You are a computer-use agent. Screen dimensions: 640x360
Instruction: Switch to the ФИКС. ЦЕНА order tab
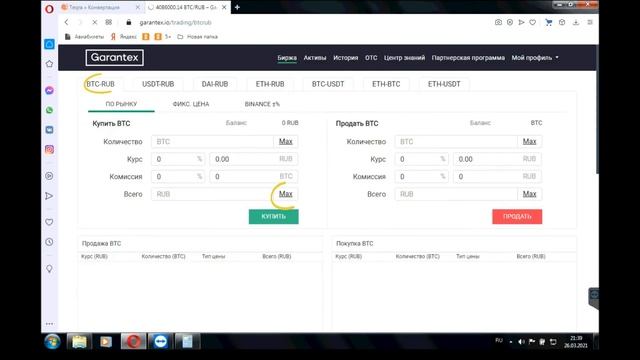(191, 104)
